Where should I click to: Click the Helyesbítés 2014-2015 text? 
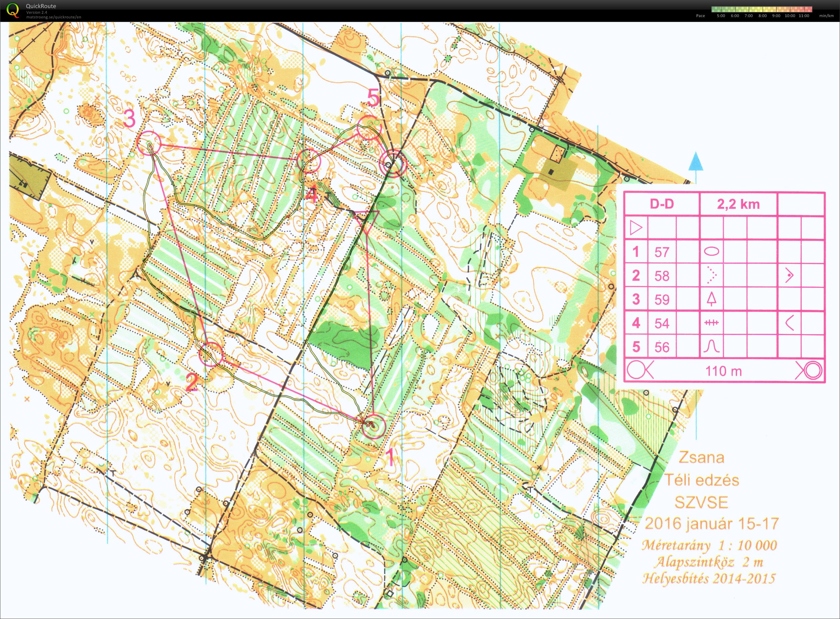[x=709, y=579]
